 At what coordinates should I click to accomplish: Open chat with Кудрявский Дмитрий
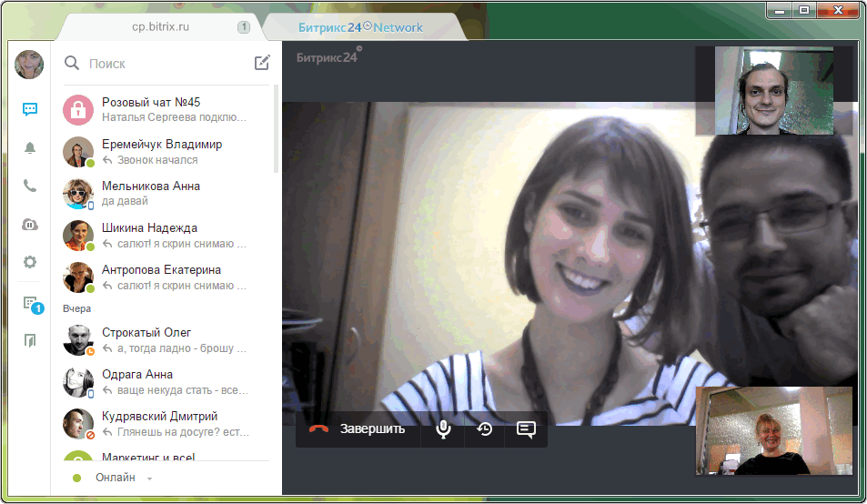[x=166, y=424]
